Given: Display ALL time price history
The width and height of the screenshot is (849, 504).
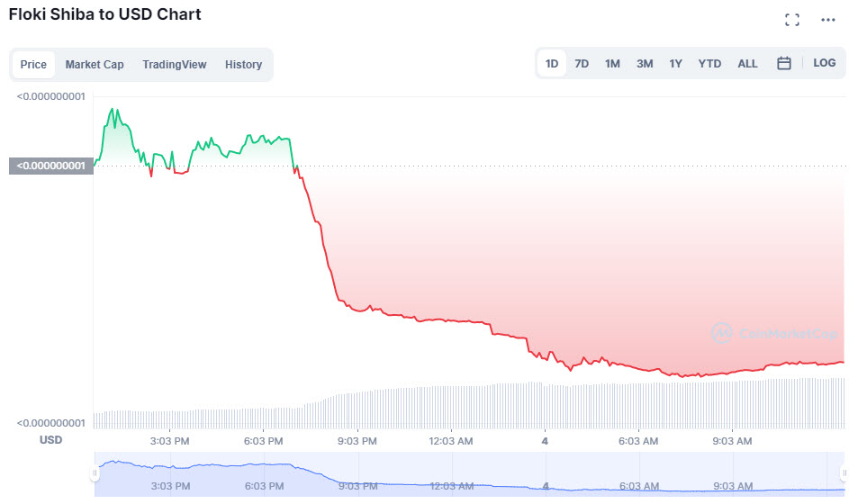Looking at the screenshot, I should [747, 63].
